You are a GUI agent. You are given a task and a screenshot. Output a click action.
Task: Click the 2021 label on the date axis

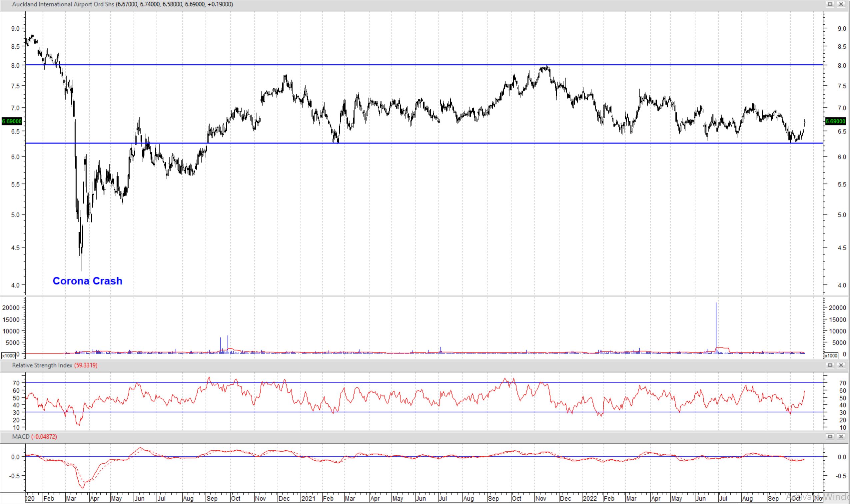308,499
